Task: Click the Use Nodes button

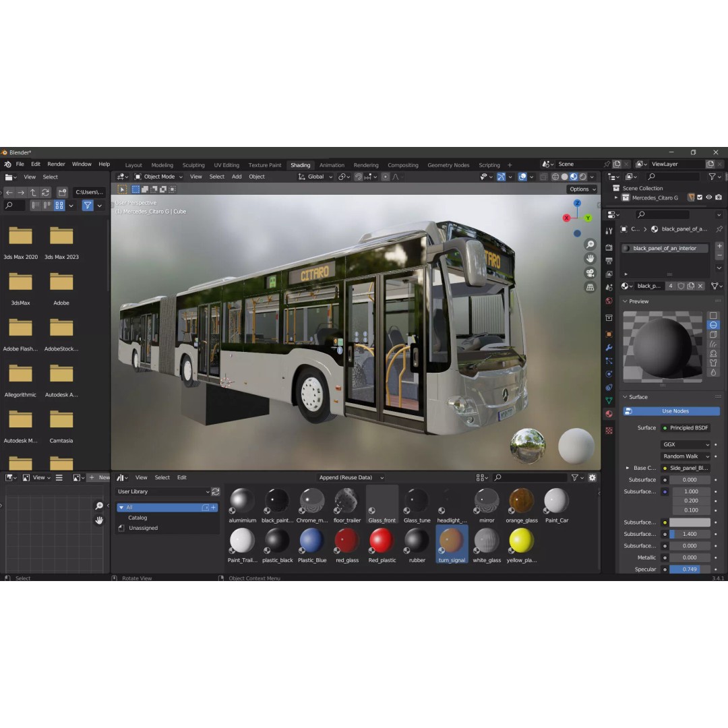Action: pyautogui.click(x=671, y=411)
